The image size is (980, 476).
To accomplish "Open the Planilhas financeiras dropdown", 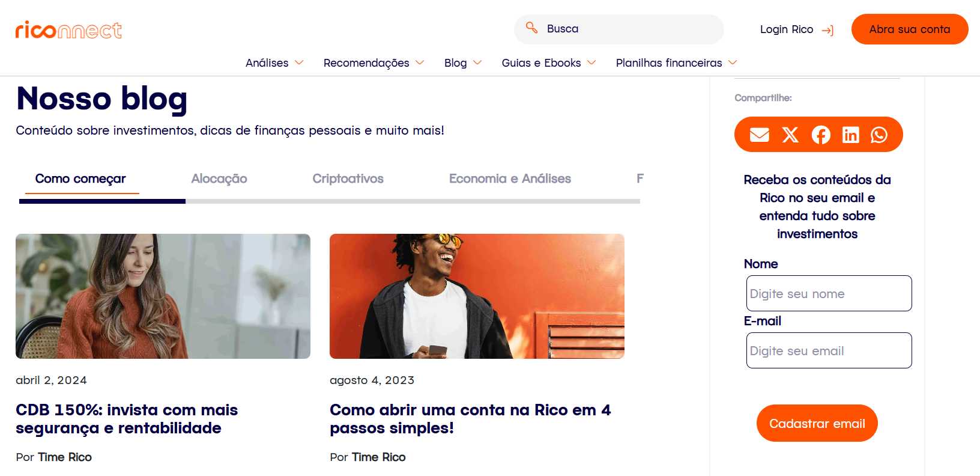I will (x=676, y=63).
